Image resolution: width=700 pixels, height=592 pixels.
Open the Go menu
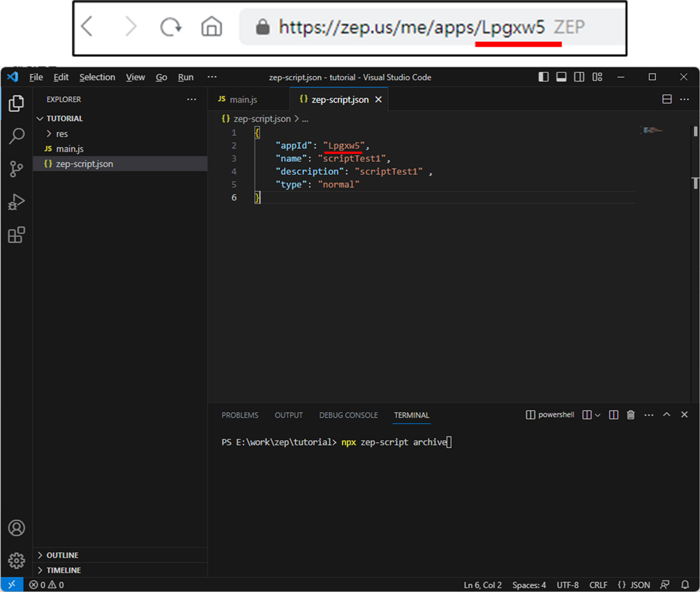[x=161, y=77]
